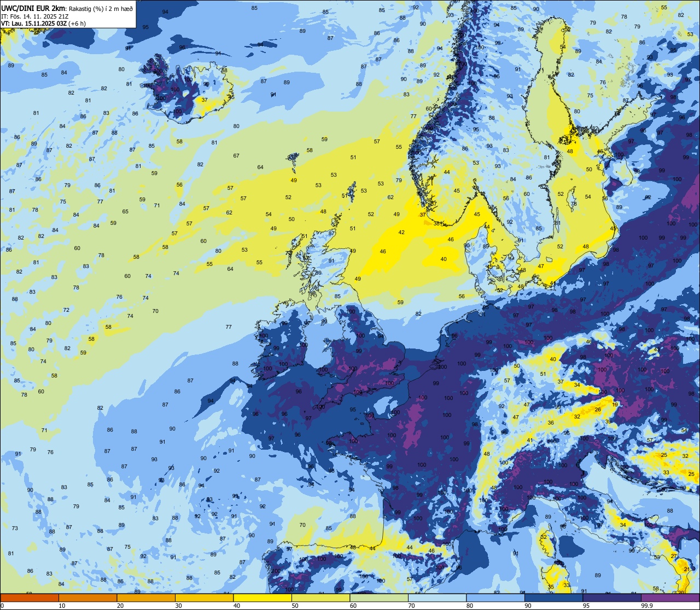Click the dark orange 0–10 legend swatch

point(30,597)
